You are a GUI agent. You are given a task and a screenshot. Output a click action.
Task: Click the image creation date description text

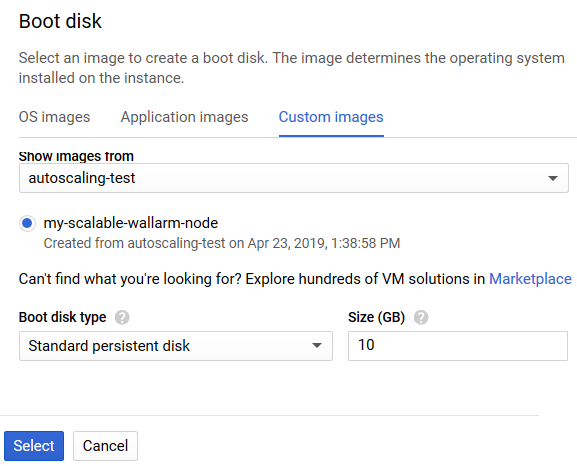click(222, 243)
